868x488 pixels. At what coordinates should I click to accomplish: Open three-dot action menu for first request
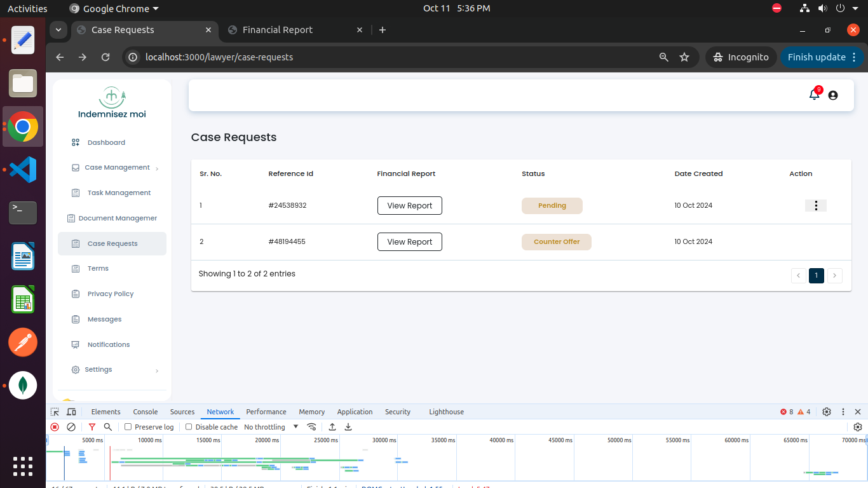(x=816, y=205)
